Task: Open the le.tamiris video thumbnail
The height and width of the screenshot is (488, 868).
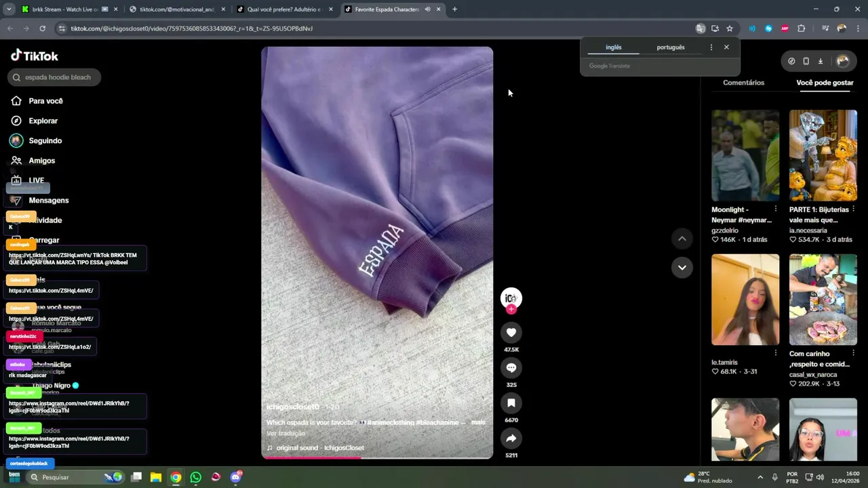Action: pos(745,300)
